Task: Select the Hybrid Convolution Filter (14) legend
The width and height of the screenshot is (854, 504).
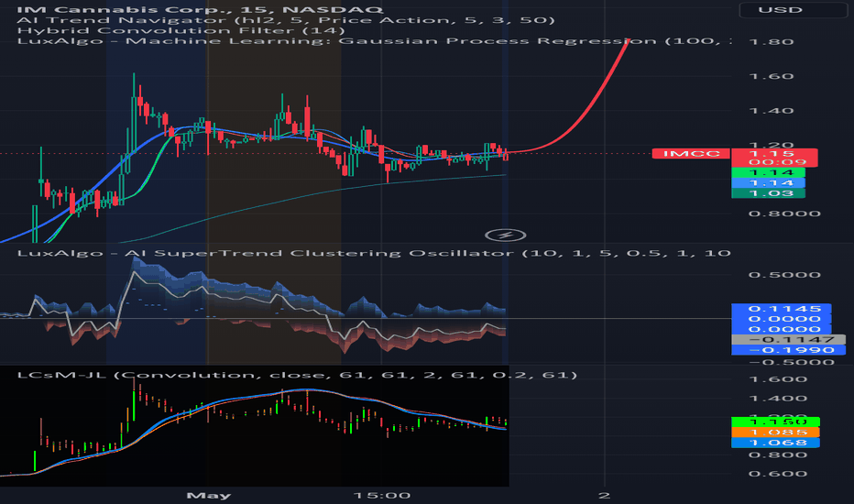Action: tap(181, 30)
